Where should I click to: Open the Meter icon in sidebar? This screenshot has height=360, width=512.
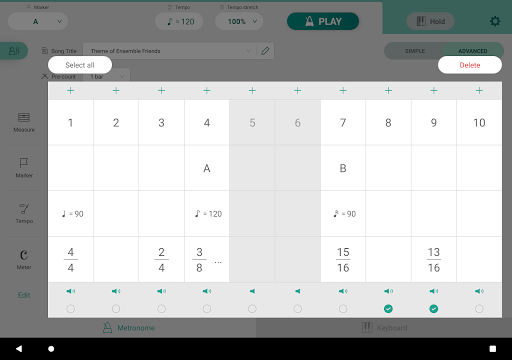pos(24,255)
